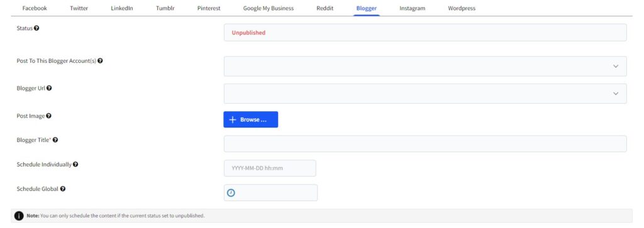Click the clock icon in Schedule Global field

pyautogui.click(x=231, y=193)
